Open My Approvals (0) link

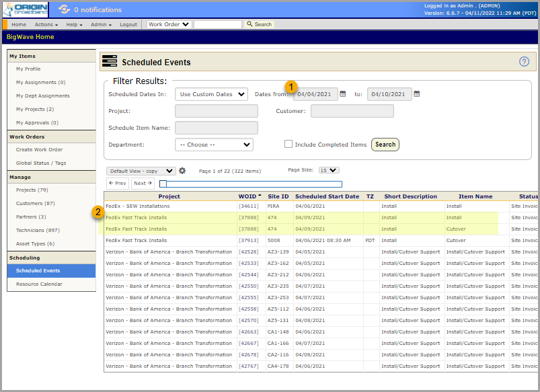37,122
